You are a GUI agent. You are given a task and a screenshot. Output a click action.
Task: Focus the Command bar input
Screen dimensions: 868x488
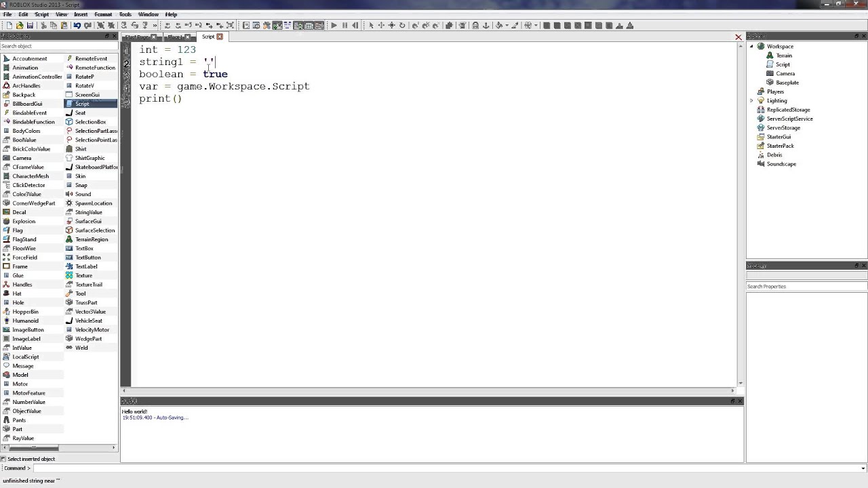446,468
